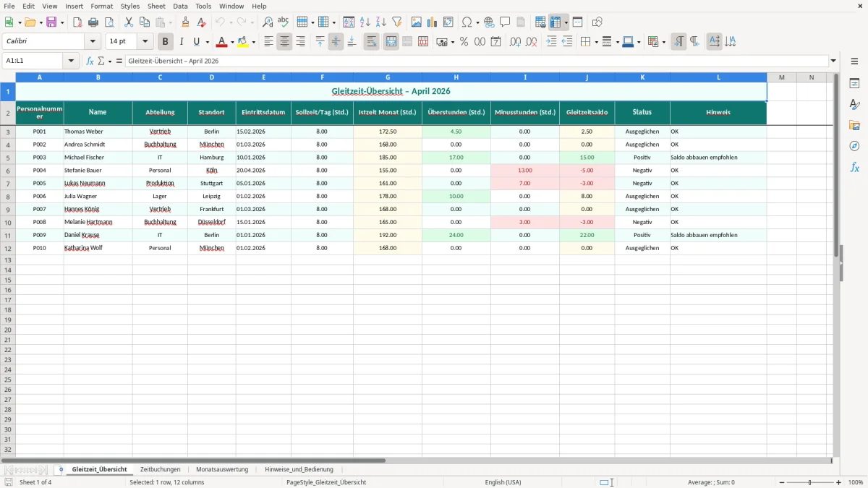Open Borders dropdown arrow
868x488 pixels.
pyautogui.click(x=596, y=42)
